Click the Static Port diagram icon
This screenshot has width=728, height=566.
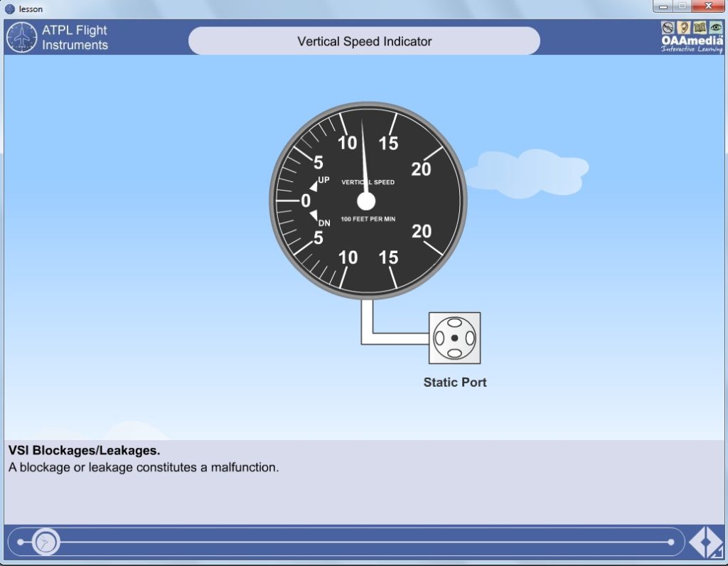[454, 338]
